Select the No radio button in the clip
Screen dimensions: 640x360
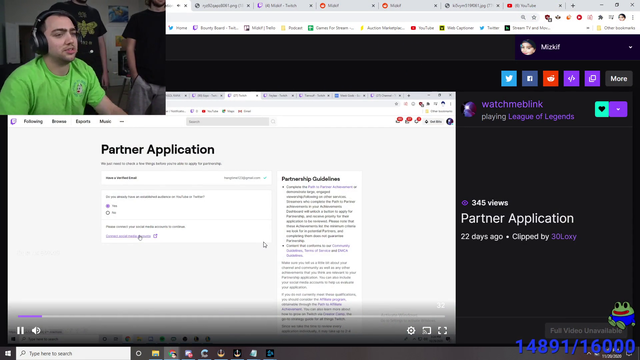coord(108,213)
